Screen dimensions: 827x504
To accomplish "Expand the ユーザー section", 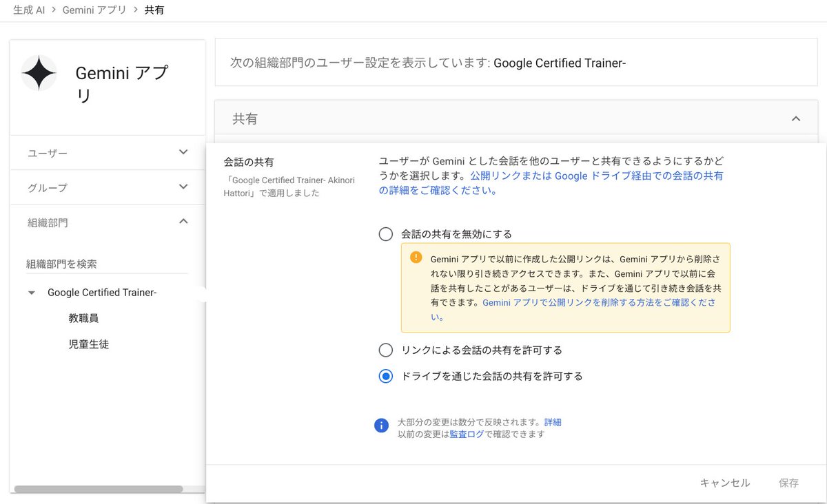I will click(183, 152).
